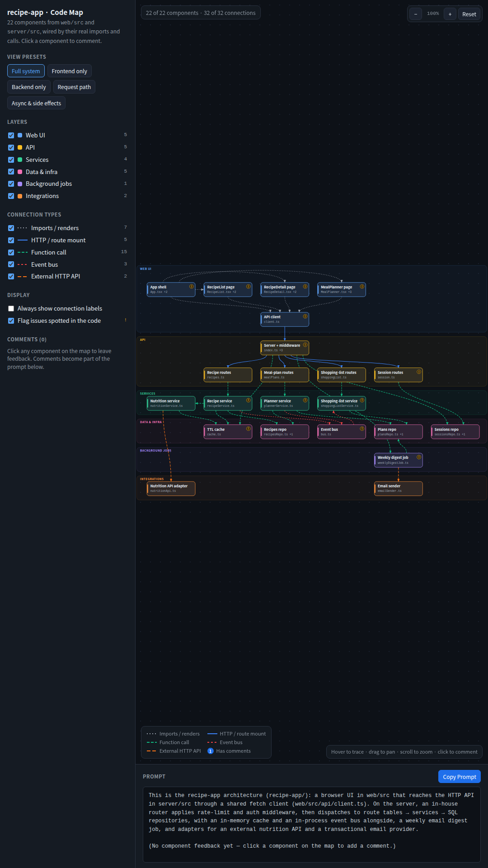Viewport: 488px width, 868px height.
Task: Click the Nutrition service component
Action: (171, 403)
